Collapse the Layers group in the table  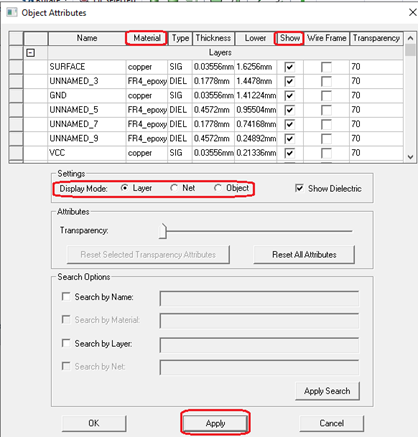31,53
